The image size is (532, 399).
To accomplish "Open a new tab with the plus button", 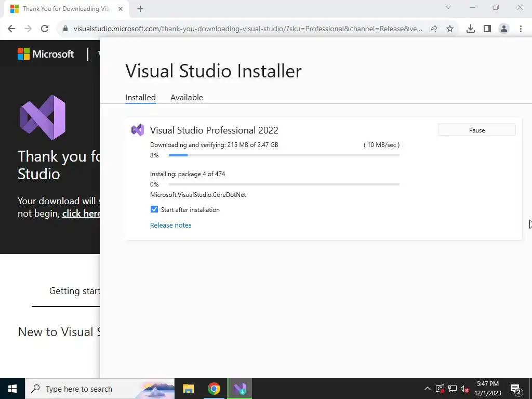I will (140, 9).
